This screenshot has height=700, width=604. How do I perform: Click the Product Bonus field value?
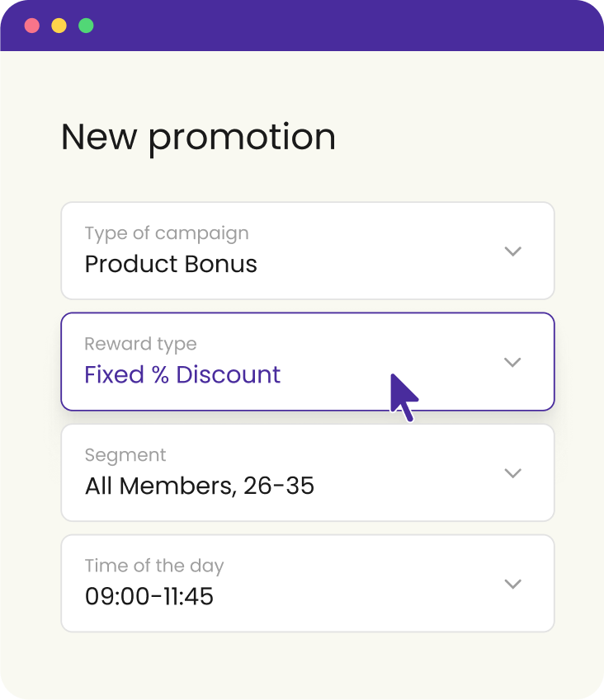tap(171, 264)
